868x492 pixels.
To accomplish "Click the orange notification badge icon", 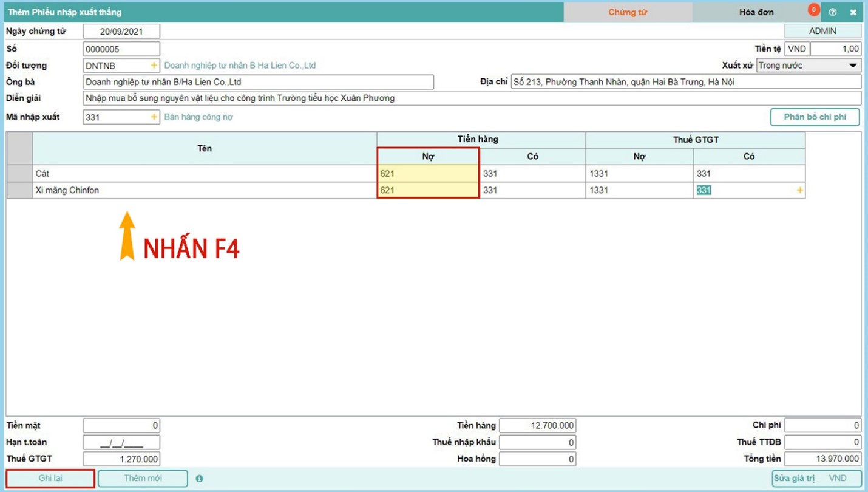I will tap(813, 10).
